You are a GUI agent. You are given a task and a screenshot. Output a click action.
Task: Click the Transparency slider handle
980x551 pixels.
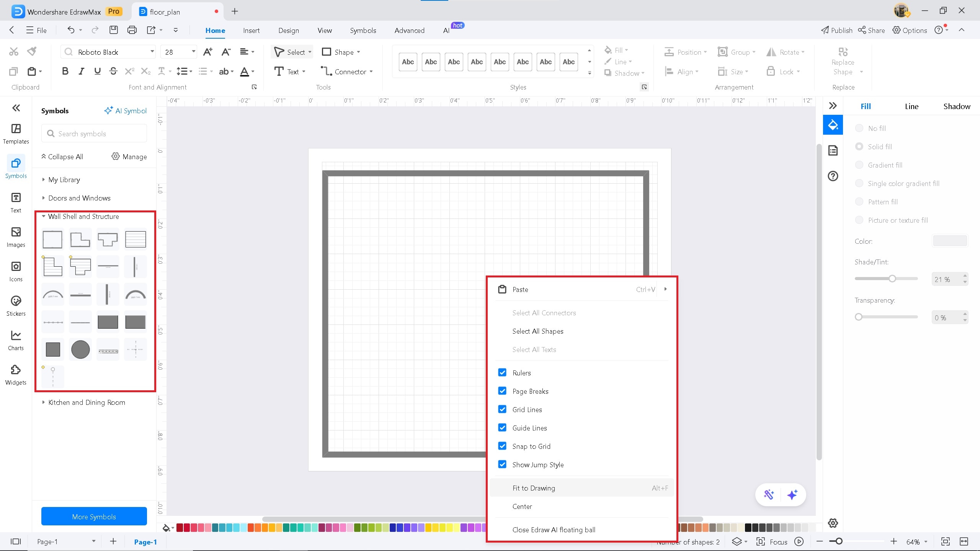click(x=859, y=317)
